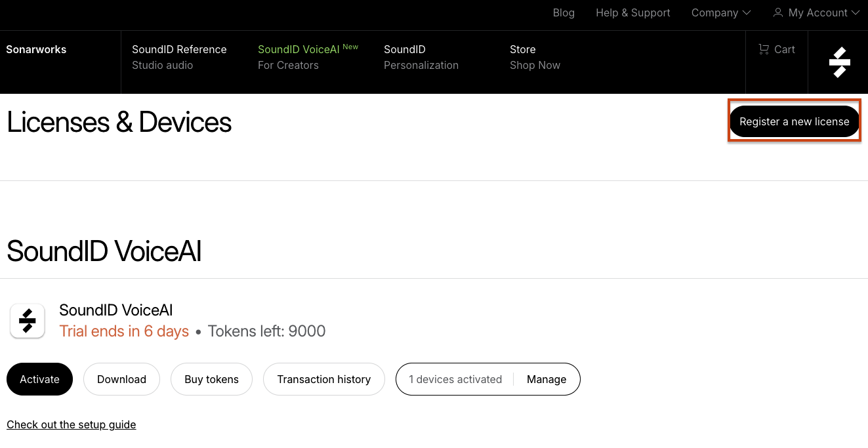Click Register a new license button
868x448 pixels.
click(x=795, y=121)
